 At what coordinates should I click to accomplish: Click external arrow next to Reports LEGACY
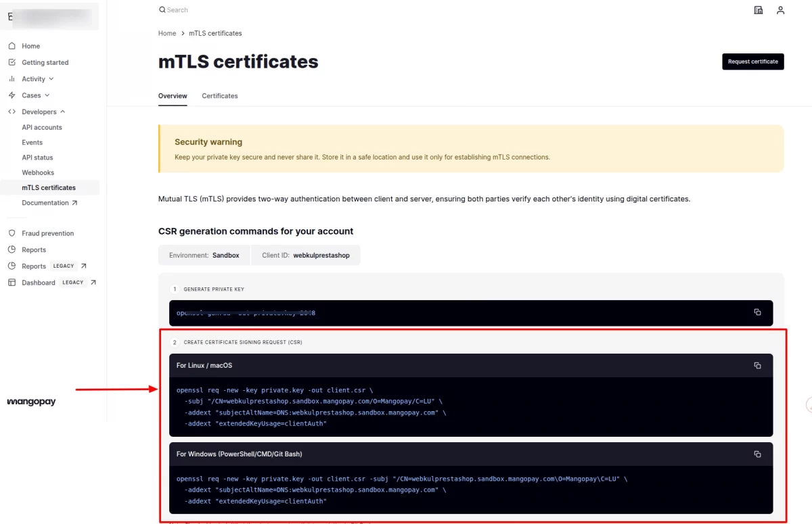coord(83,266)
